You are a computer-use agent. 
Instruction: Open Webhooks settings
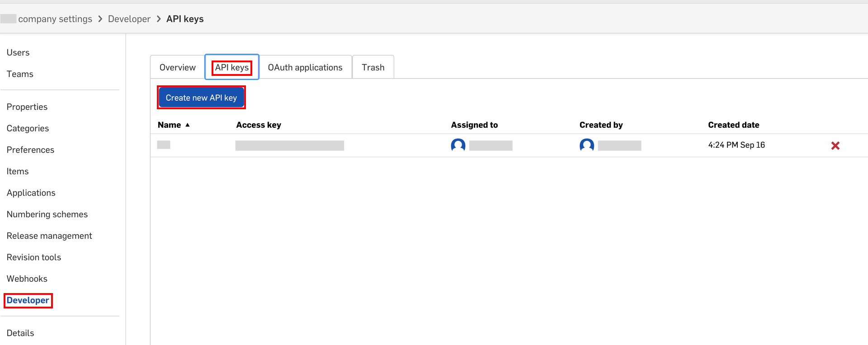point(27,279)
